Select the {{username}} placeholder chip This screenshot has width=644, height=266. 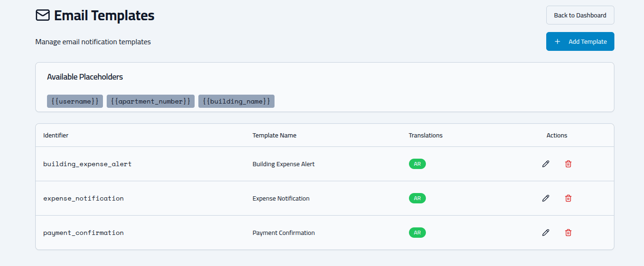75,101
